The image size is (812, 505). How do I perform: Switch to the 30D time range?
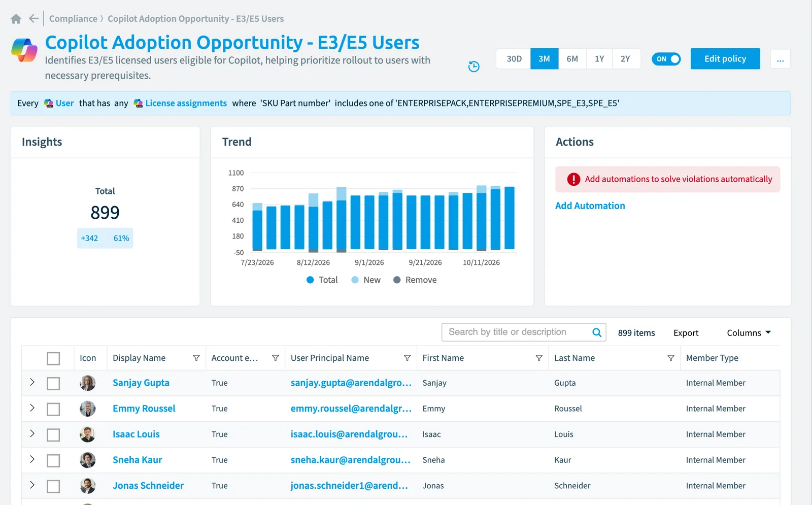[x=514, y=59]
